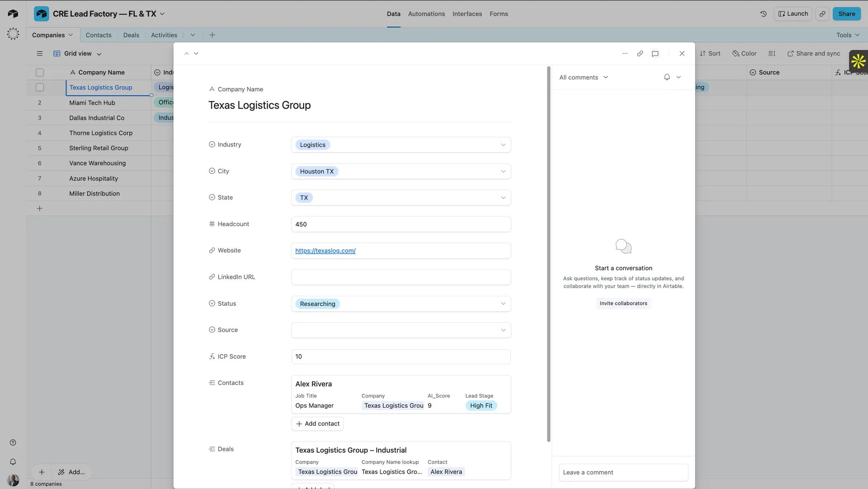The image size is (868, 489).
Task: Open notifications bell in left sidebar
Action: pyautogui.click(x=13, y=462)
